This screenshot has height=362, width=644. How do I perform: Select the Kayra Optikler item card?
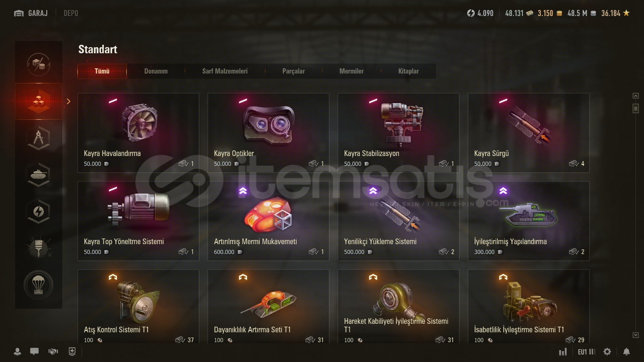click(x=268, y=133)
